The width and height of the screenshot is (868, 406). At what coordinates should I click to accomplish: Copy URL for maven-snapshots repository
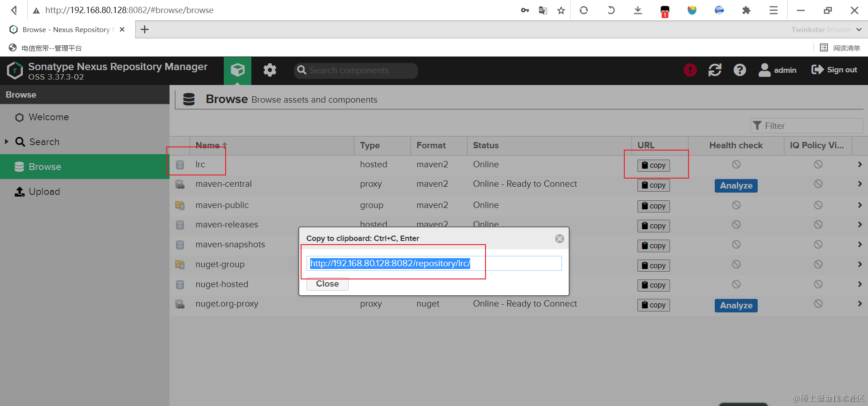pyautogui.click(x=654, y=246)
